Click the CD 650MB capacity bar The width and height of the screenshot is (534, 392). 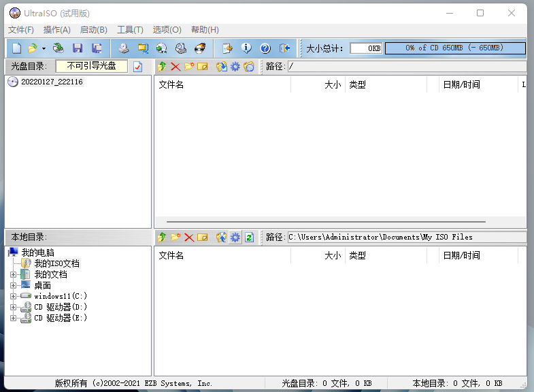tap(455, 48)
